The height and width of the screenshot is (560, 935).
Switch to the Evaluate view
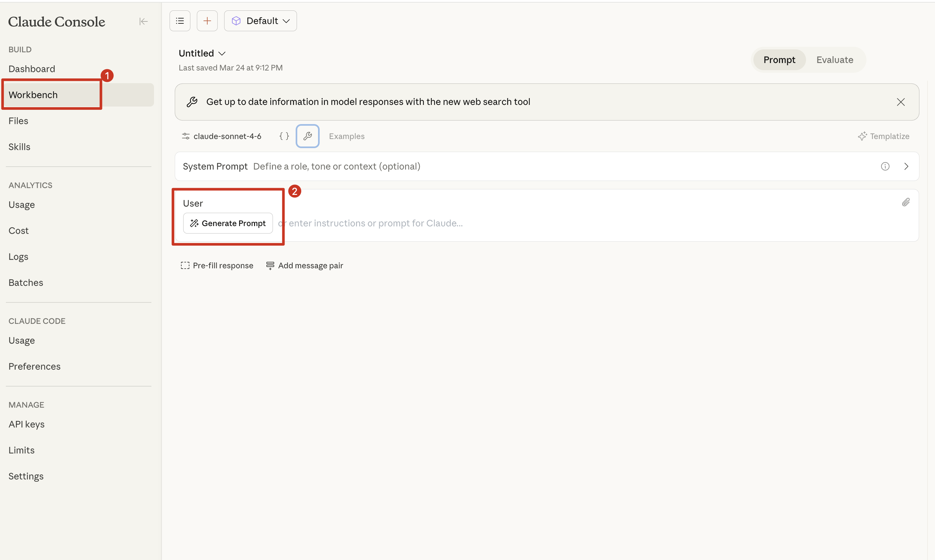pos(835,60)
